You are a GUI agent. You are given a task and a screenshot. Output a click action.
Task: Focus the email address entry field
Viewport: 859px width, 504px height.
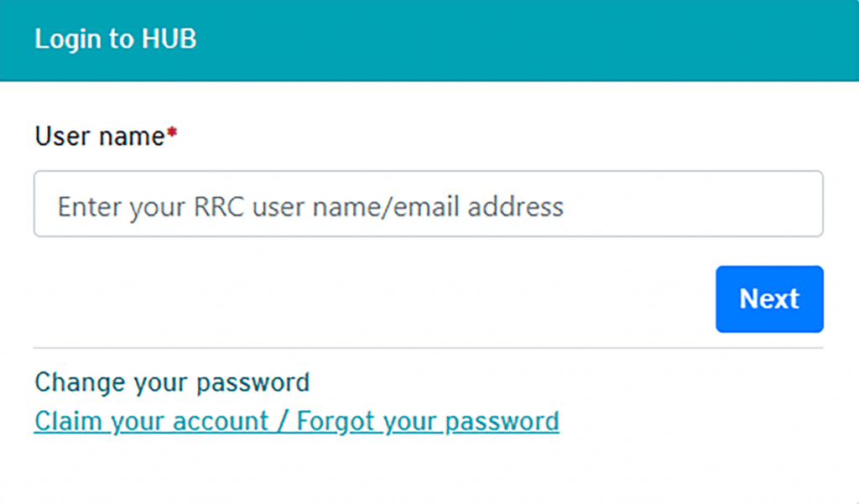[429, 204]
